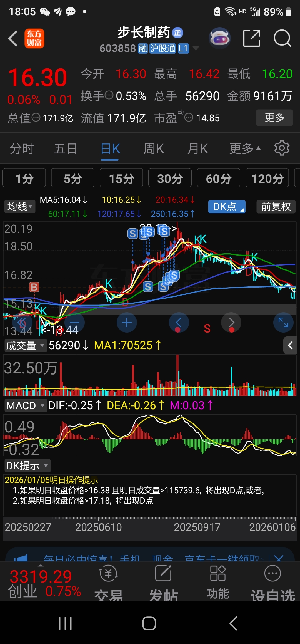This screenshot has height=644, width=300.
Task: Open the robot assistant avatar
Action: tap(220, 38)
